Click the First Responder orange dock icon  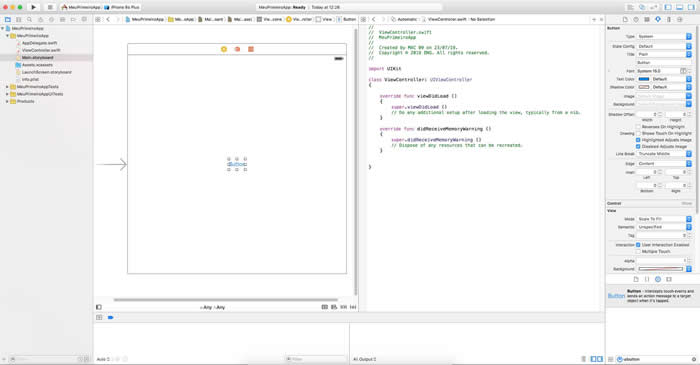coord(238,49)
